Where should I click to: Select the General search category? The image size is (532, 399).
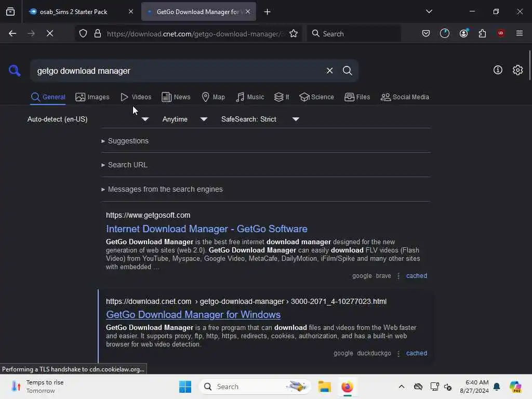[x=48, y=97]
